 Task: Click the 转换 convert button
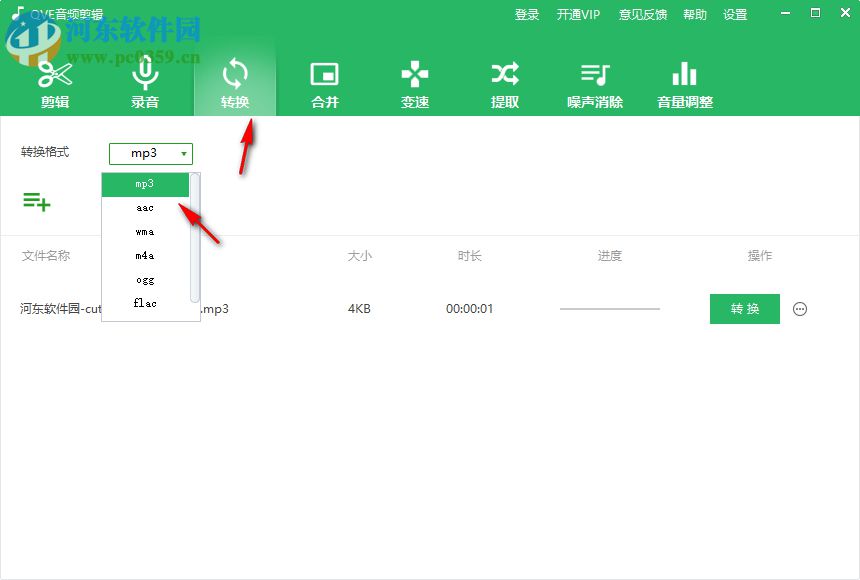744,309
